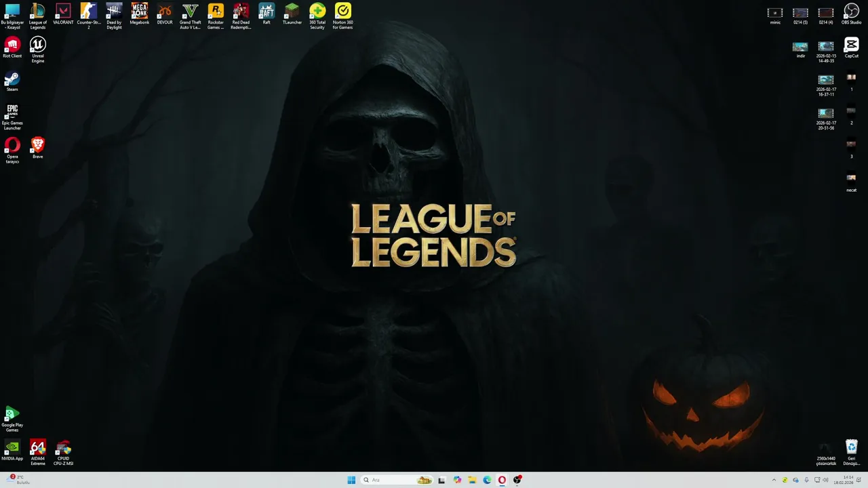Open the volume control in system tray
The height and width of the screenshot is (488, 868).
click(x=825, y=480)
